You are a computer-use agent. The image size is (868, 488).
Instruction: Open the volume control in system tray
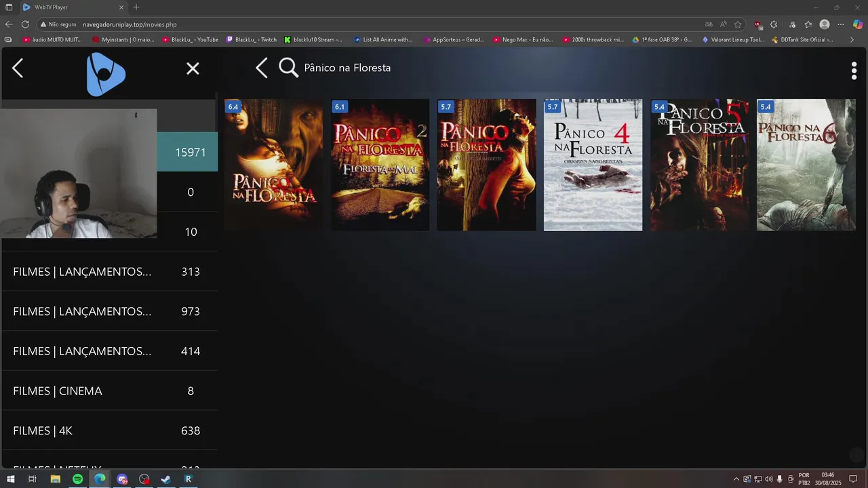click(769, 479)
